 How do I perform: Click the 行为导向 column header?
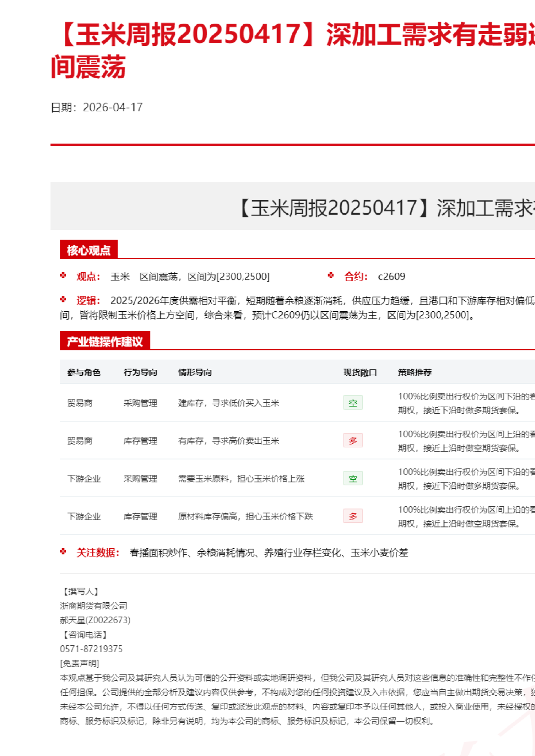pyautogui.click(x=141, y=372)
